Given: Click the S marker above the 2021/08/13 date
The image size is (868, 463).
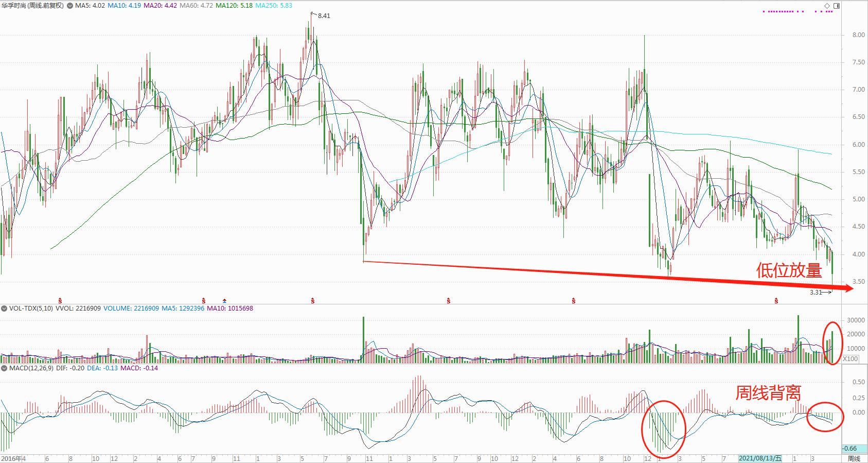Looking at the screenshot, I should point(776,300).
